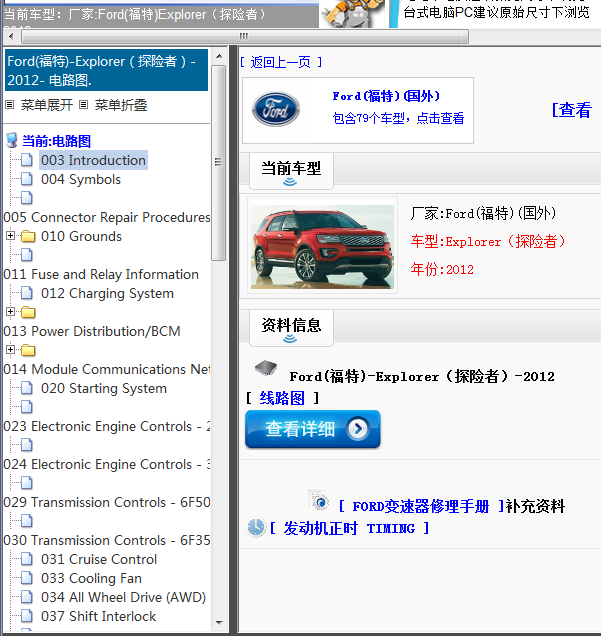Open the 线路图 link
Image resolution: width=601 pixels, height=636 pixels.
tap(282, 398)
